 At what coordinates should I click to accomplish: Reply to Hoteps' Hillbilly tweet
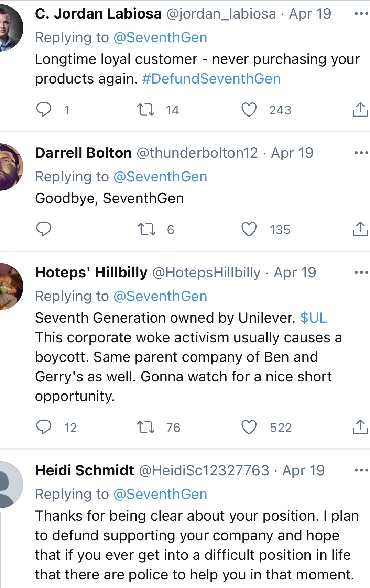(x=44, y=427)
